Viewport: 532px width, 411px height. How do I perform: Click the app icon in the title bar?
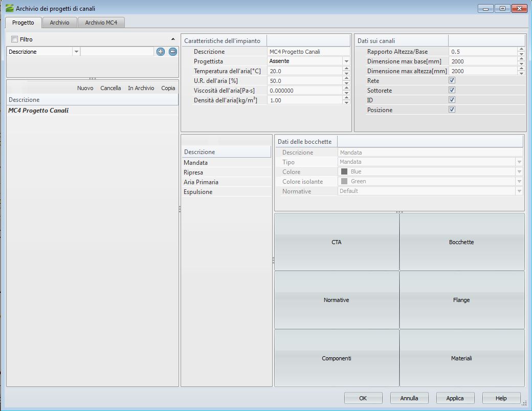coord(9,8)
